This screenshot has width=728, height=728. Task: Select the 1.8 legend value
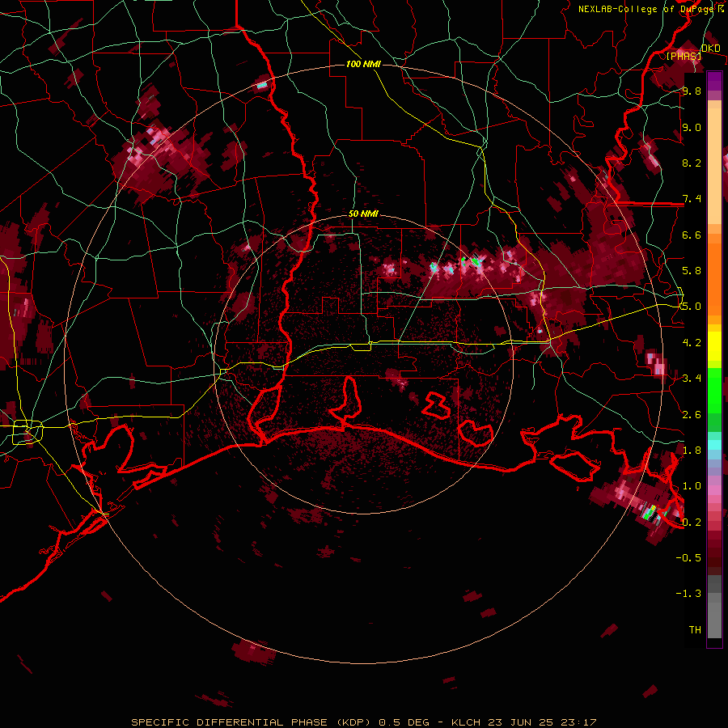pos(692,451)
